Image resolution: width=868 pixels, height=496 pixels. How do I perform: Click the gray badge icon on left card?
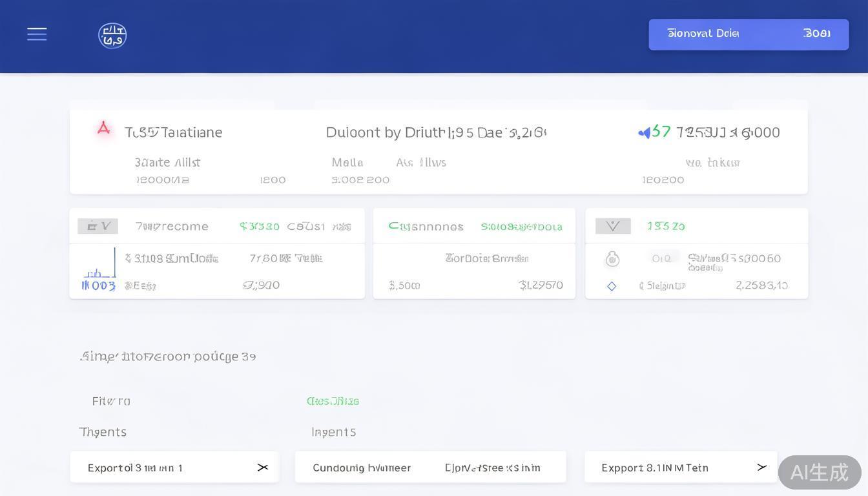[98, 226]
